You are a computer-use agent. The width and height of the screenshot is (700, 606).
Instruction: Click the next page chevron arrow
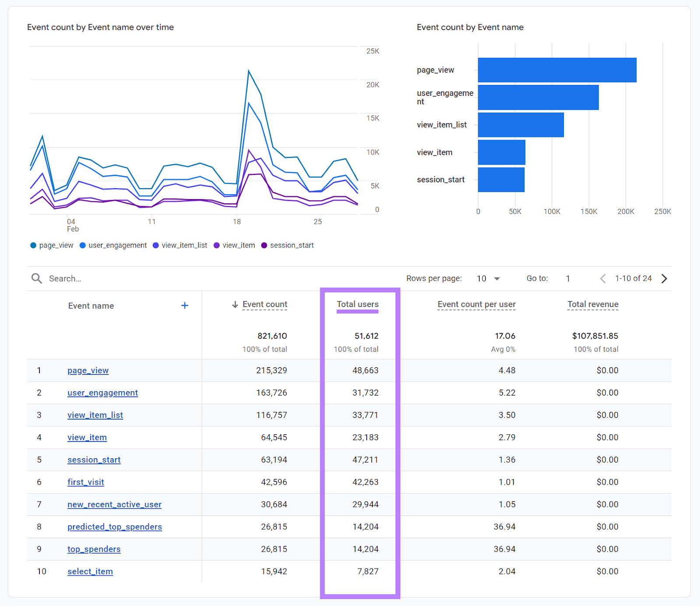[x=664, y=278]
